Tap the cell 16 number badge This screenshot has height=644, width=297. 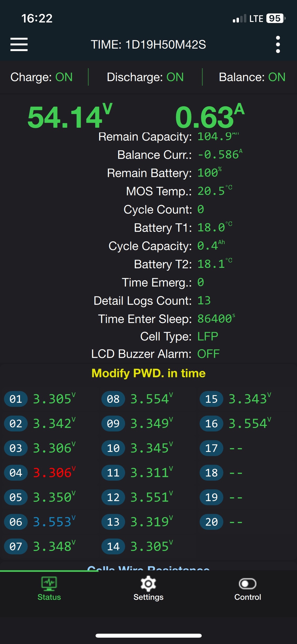[x=211, y=424]
